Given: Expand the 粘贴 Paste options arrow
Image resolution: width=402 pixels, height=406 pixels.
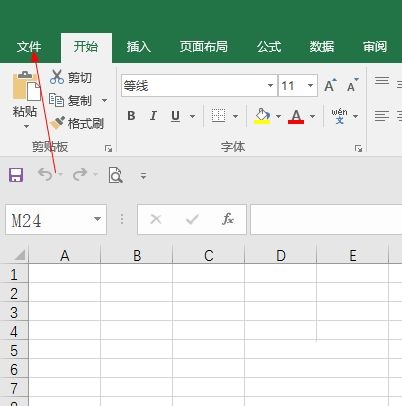Looking at the screenshot, I should tap(26, 126).
